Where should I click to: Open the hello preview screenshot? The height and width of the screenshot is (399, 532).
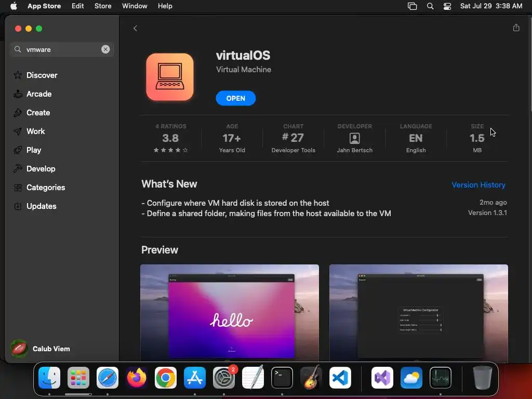coord(229,312)
